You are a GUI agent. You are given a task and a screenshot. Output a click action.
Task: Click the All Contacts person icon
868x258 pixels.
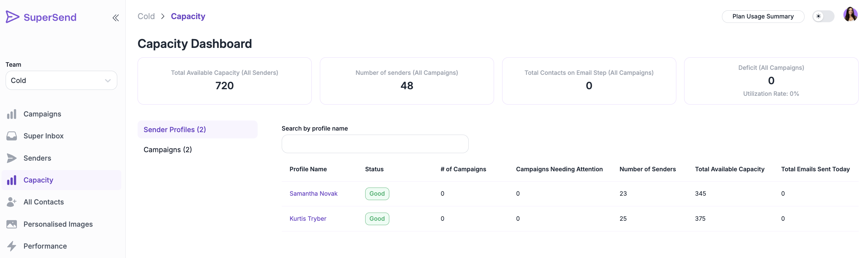tap(12, 202)
